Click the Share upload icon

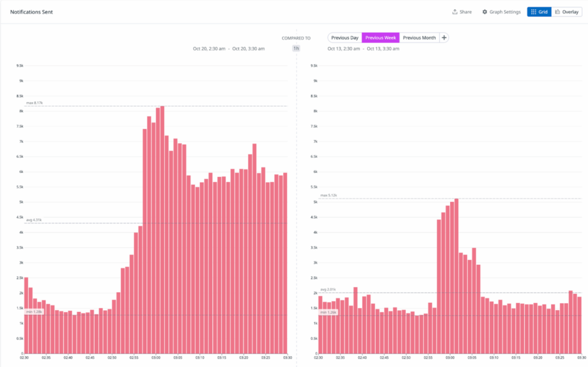tap(455, 12)
